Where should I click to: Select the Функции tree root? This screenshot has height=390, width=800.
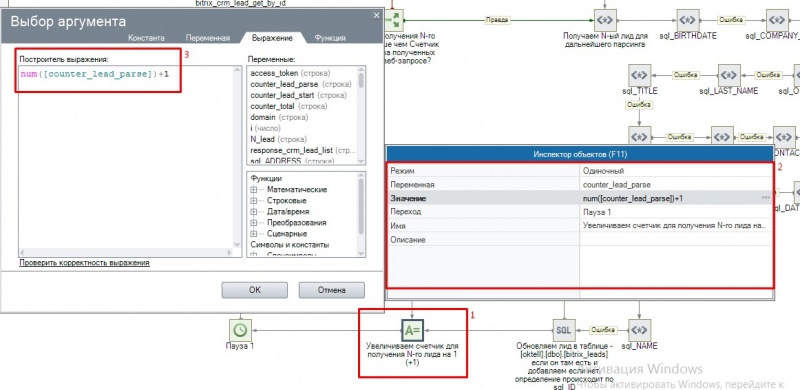266,178
